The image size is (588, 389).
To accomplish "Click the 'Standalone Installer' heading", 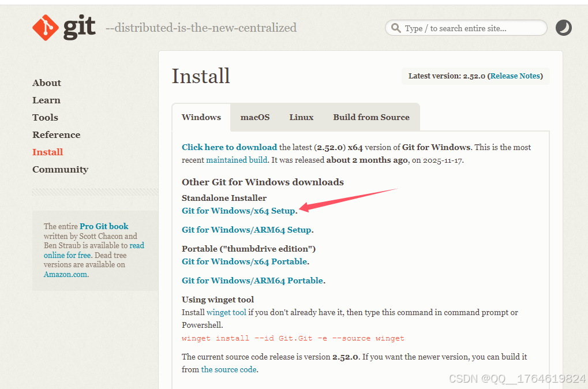I will (x=224, y=198).
